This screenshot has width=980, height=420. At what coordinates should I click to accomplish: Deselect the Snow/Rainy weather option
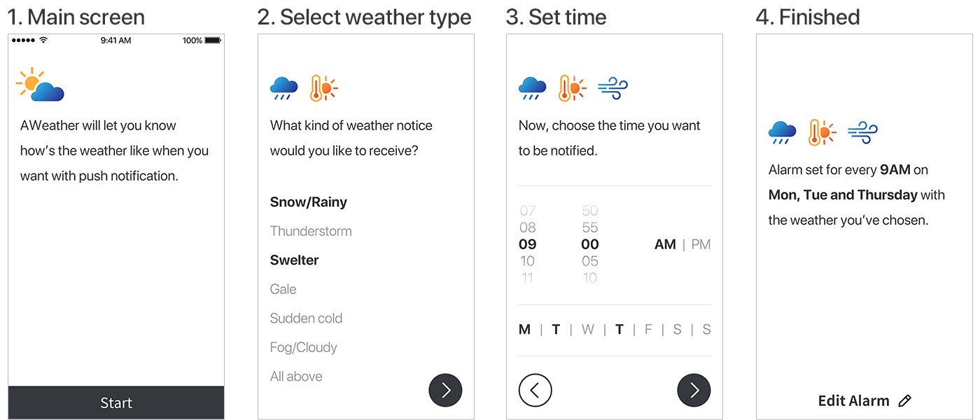[x=309, y=202]
